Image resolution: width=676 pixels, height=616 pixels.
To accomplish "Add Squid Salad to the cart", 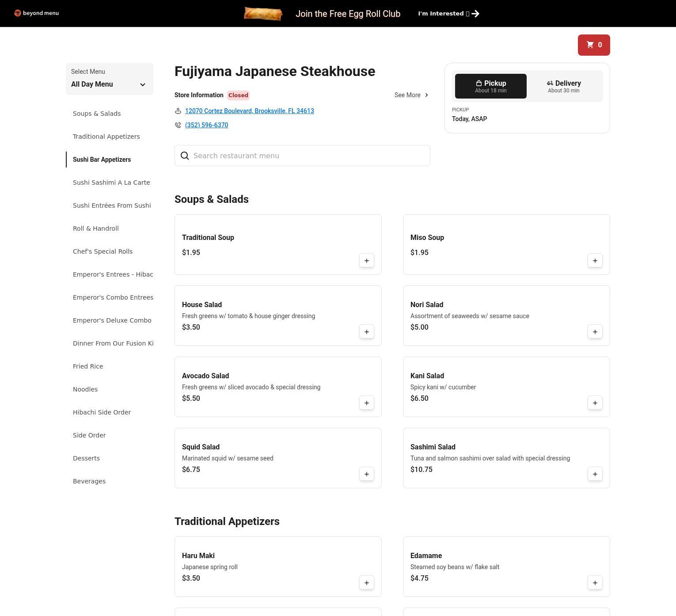I will point(367,474).
